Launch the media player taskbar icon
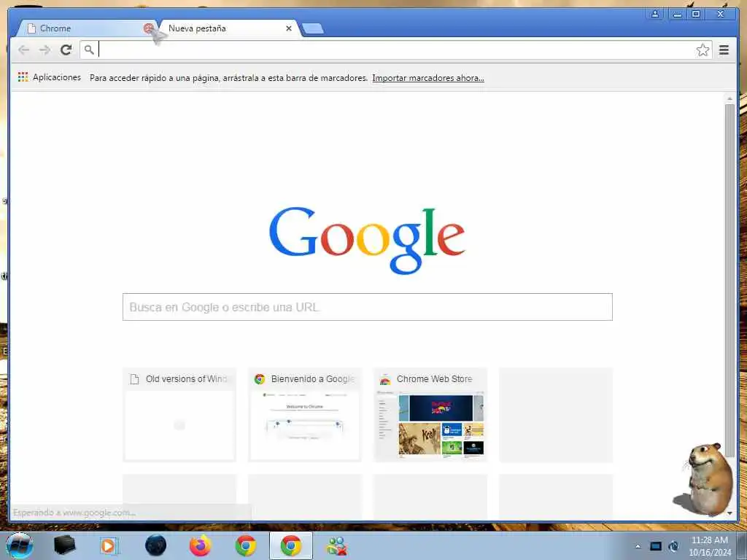747x560 pixels. pos(109,545)
